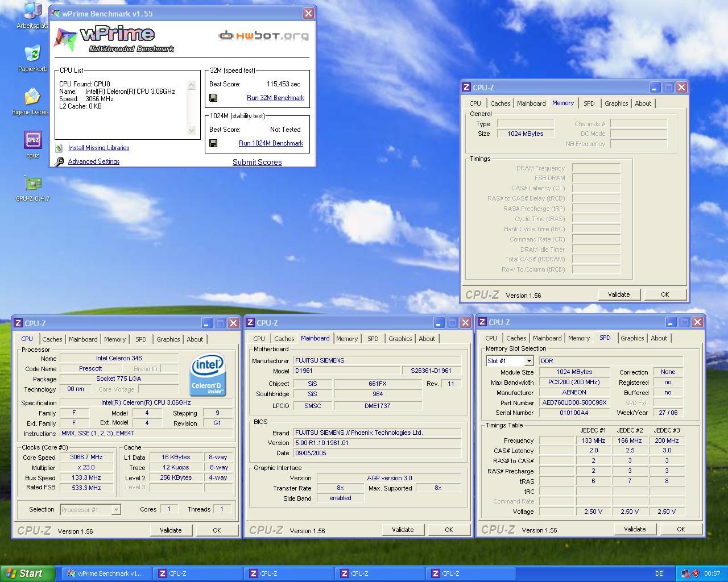Click the floppy save icon beside Run 32M Benchmark
728x582 pixels.
213,98
